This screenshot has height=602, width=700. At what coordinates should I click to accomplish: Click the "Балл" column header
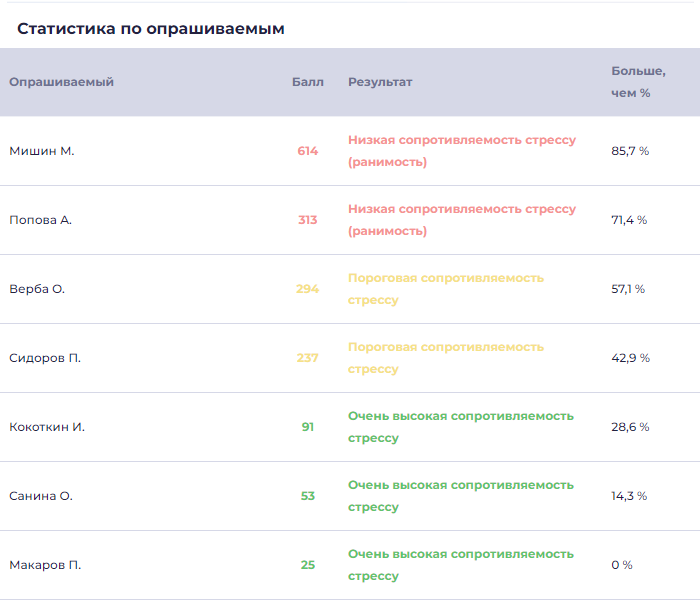tap(307, 82)
